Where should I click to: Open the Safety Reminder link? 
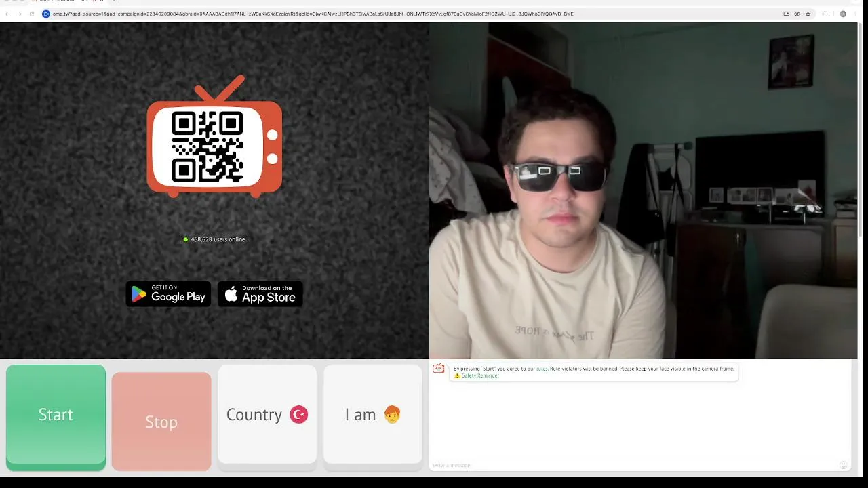pyautogui.click(x=480, y=375)
